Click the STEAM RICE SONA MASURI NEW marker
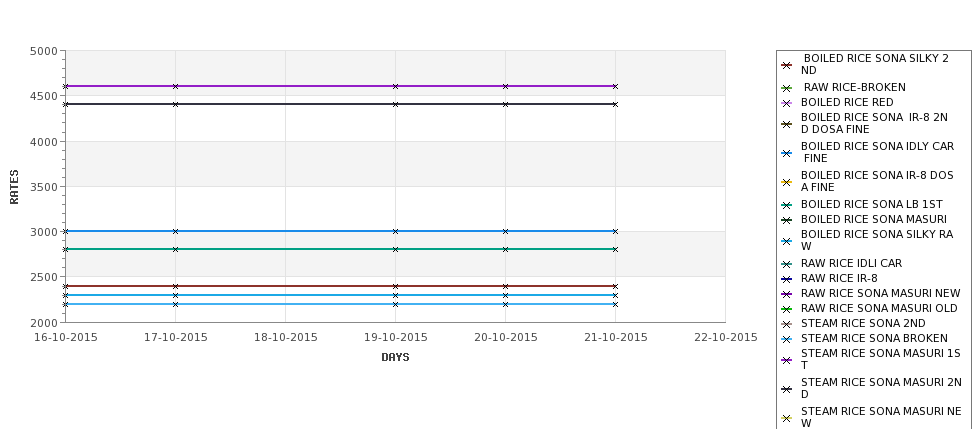The height and width of the screenshot is (429, 975). 787,418
